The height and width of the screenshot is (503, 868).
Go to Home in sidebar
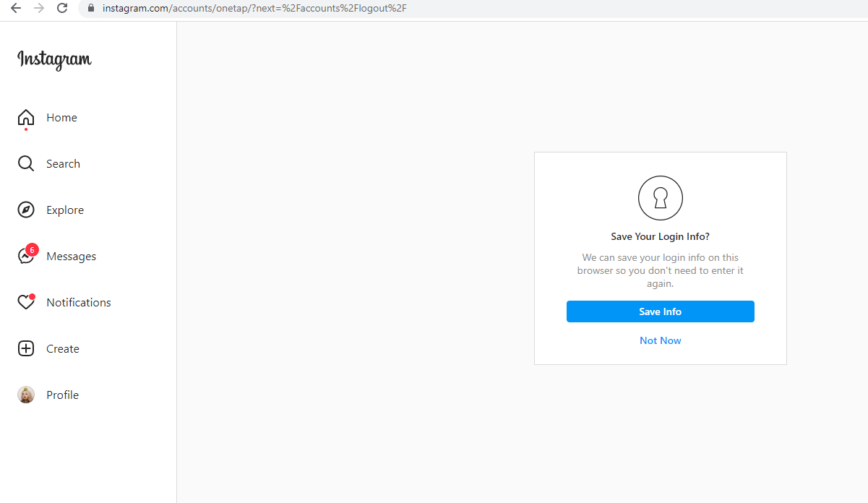(61, 118)
